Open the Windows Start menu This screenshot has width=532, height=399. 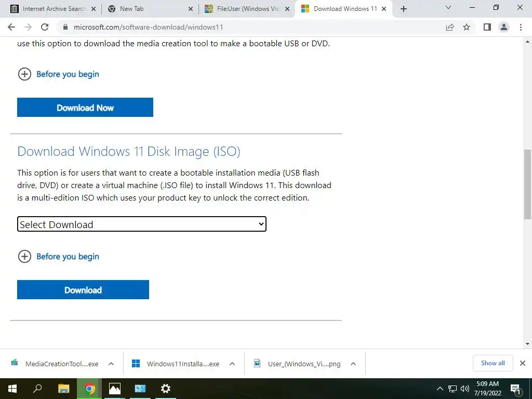[x=12, y=389]
